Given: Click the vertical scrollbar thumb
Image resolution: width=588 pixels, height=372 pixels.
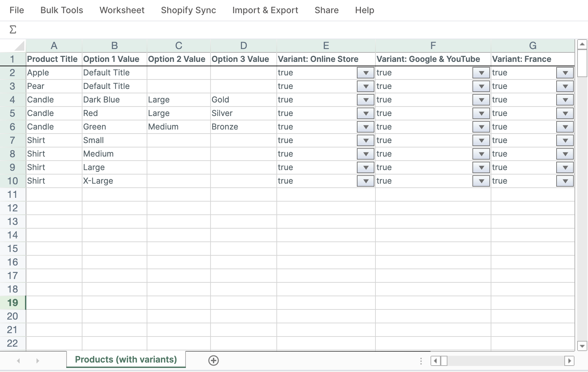Looking at the screenshot, I should (x=582, y=63).
